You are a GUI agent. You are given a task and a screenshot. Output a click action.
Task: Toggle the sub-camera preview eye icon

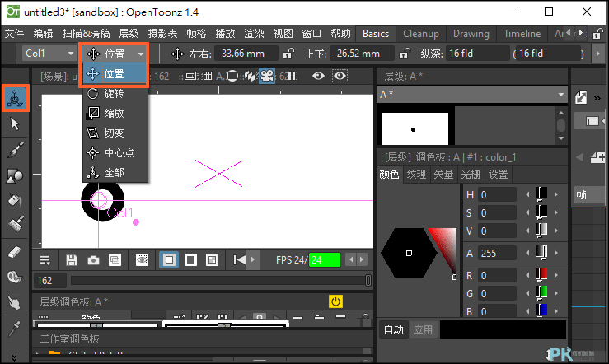(x=340, y=76)
